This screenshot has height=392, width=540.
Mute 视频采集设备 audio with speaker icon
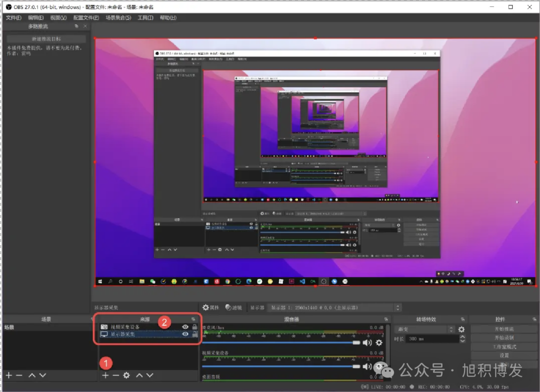[367, 367]
